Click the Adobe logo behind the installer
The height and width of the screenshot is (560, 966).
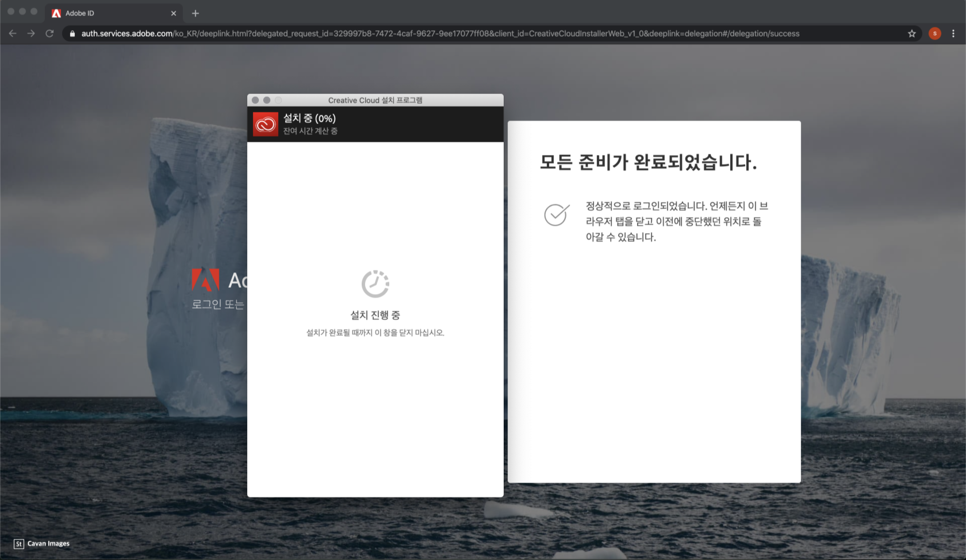pos(205,280)
